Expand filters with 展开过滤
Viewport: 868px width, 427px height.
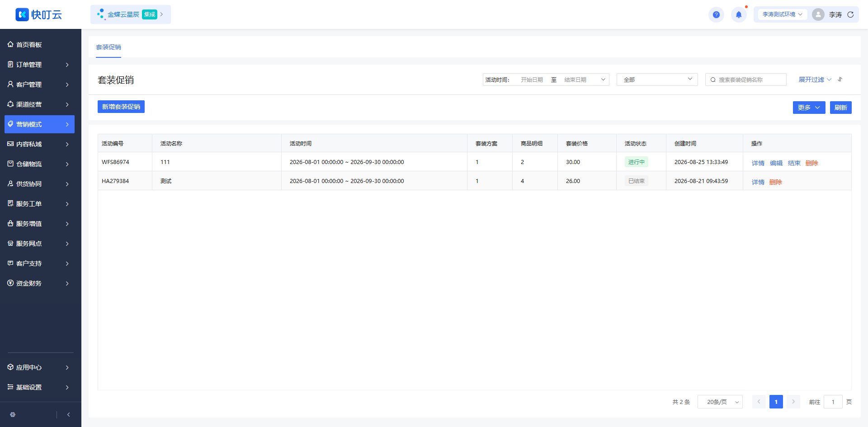click(815, 80)
